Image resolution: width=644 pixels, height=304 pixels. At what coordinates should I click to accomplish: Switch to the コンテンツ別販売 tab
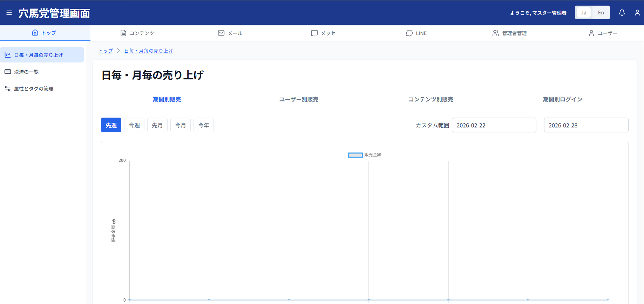click(x=431, y=99)
